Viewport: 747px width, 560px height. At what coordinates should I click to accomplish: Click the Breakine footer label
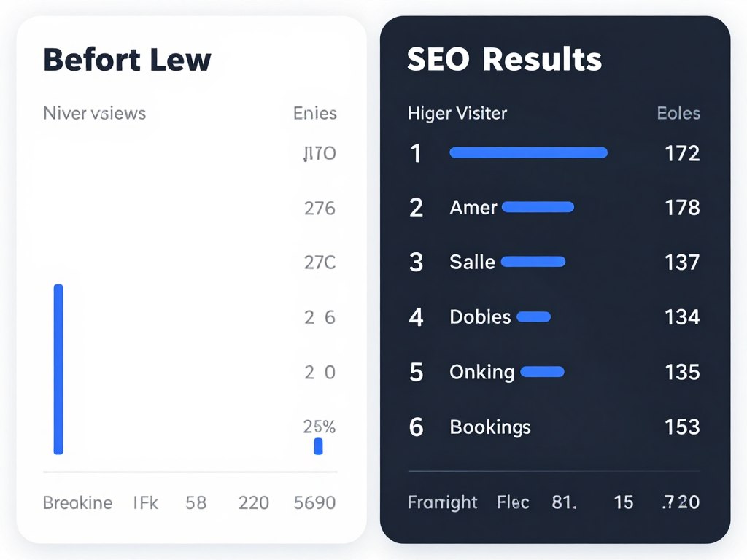[77, 503]
